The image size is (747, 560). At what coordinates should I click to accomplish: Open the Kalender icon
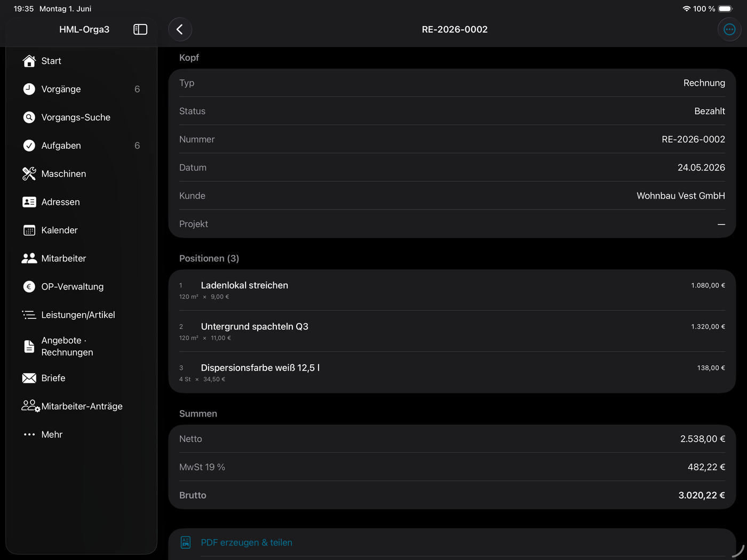click(29, 230)
